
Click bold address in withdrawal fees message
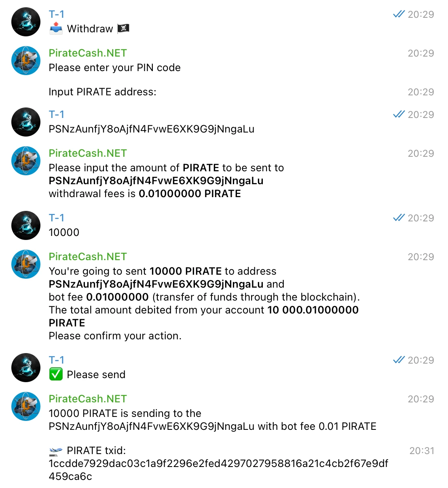[156, 181]
